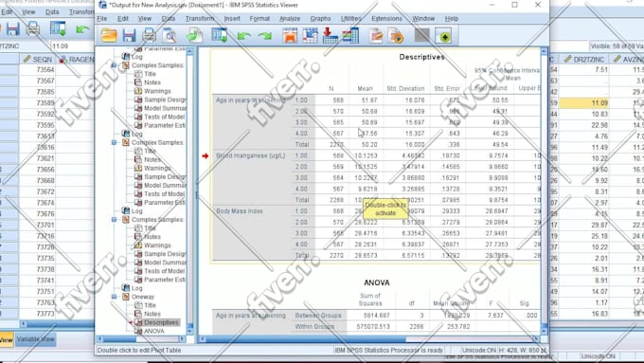Click the Go to Case icon
The height and width of the screenshot is (363, 644).
click(311, 35)
